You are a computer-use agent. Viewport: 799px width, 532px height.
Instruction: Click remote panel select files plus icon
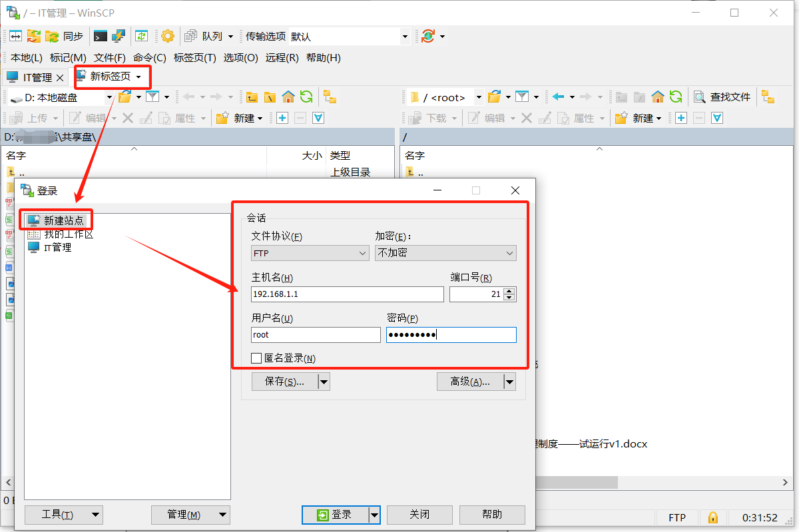680,118
